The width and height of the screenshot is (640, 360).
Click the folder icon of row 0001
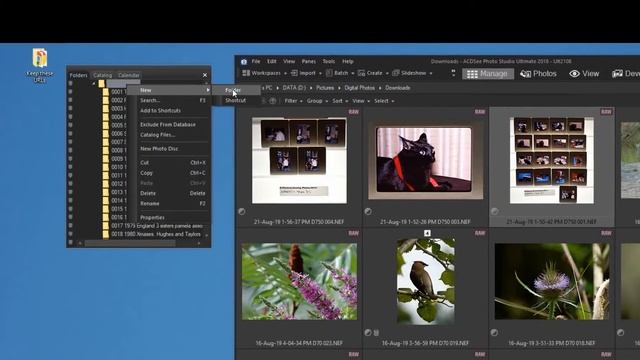point(106,92)
